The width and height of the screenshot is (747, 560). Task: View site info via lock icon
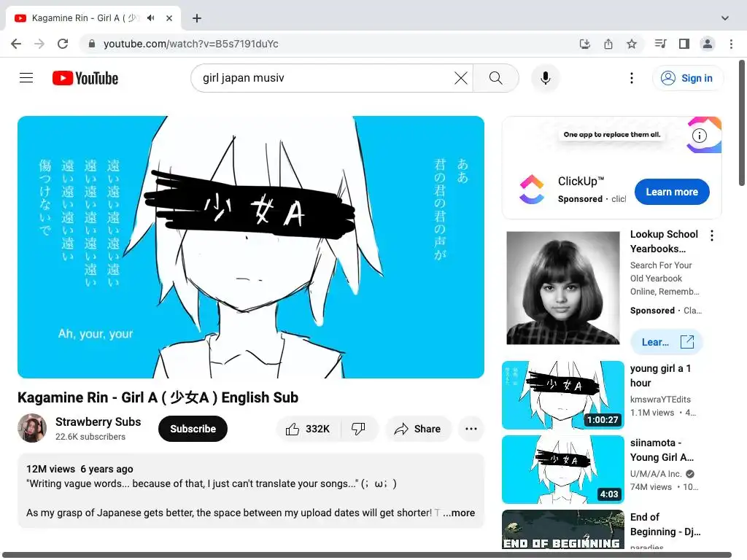click(x=92, y=44)
